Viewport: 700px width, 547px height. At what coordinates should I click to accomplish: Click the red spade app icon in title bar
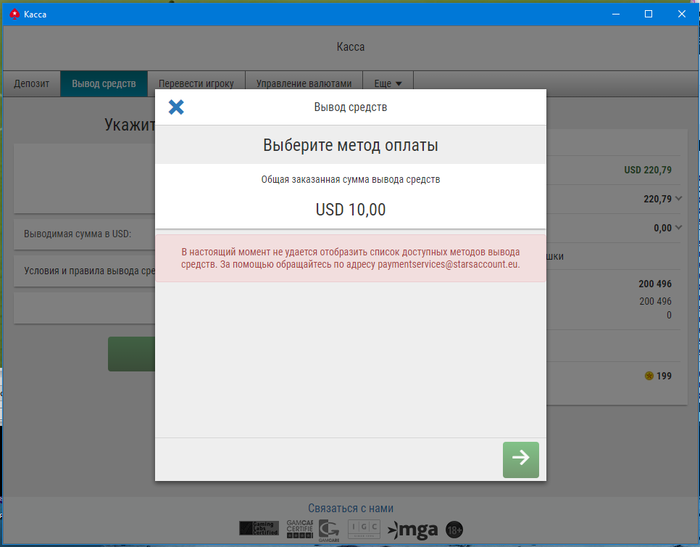pyautogui.click(x=15, y=14)
